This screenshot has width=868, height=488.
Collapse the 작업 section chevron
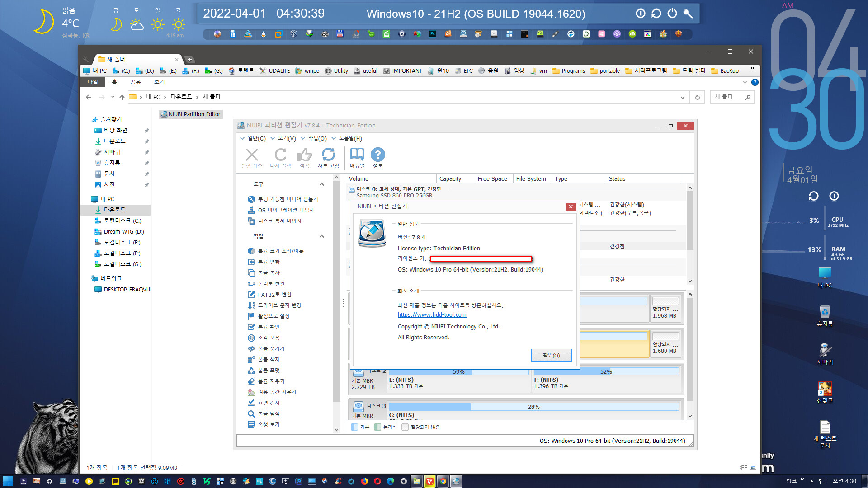(x=321, y=236)
